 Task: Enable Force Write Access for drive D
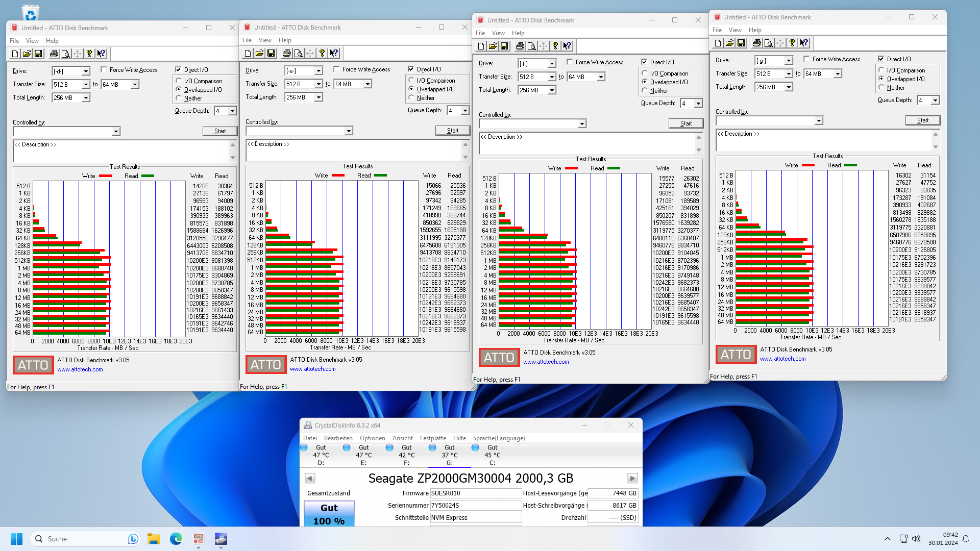[x=105, y=69]
